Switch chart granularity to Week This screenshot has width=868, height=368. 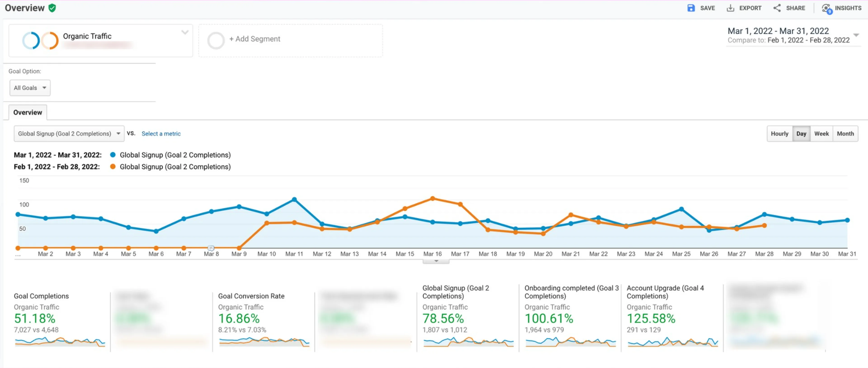[x=821, y=134]
